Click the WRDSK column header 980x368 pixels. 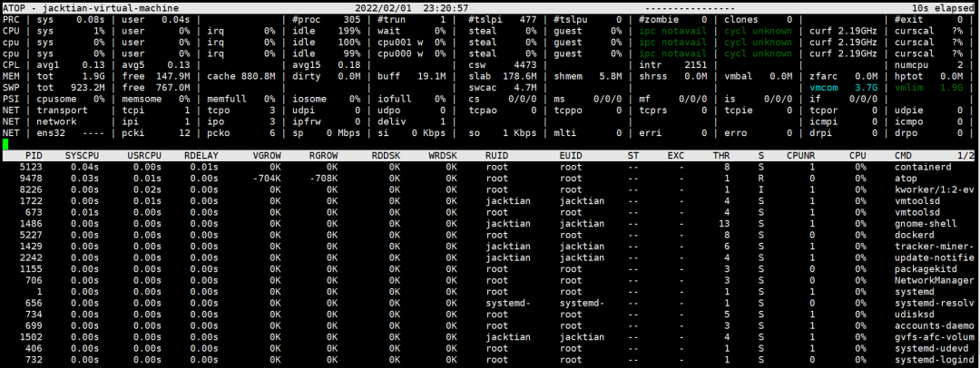pos(443,156)
